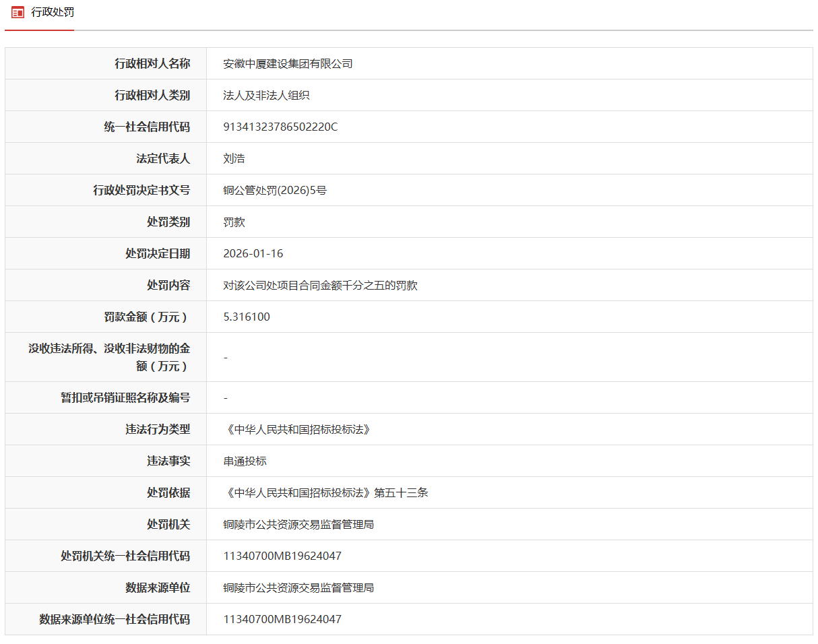Select legal representative 刘浩
Viewport: 818px width, 644px height.
point(234,159)
